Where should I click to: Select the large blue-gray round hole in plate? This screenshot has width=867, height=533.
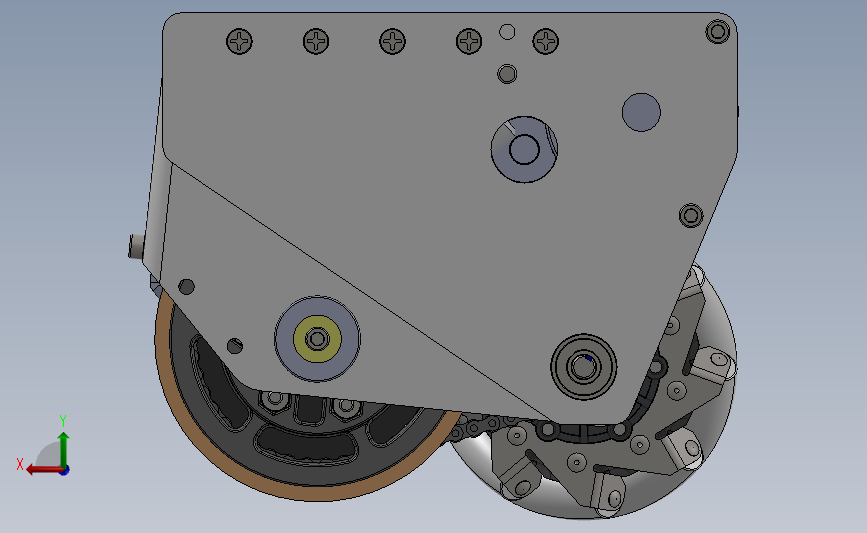pos(641,112)
